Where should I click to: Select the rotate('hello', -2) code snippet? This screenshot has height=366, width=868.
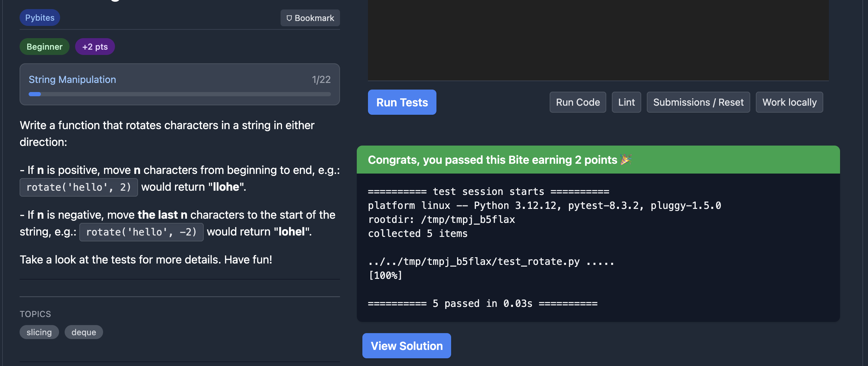click(x=141, y=232)
